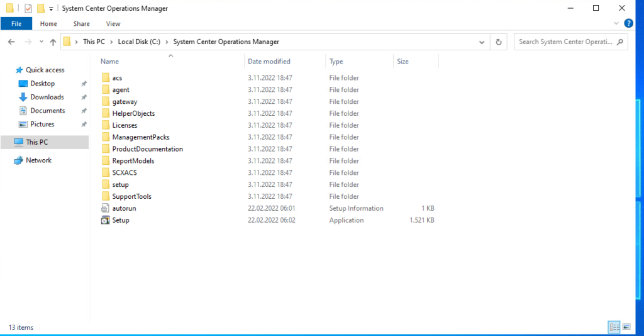This screenshot has width=644, height=336.
Task: Click the SupportTools folder name
Action: point(132,196)
